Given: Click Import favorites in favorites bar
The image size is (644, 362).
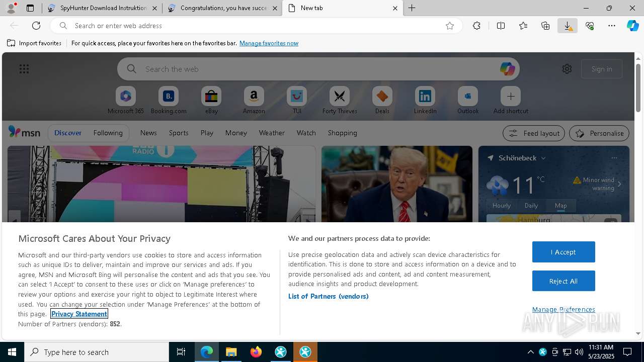Looking at the screenshot, I should (34, 43).
